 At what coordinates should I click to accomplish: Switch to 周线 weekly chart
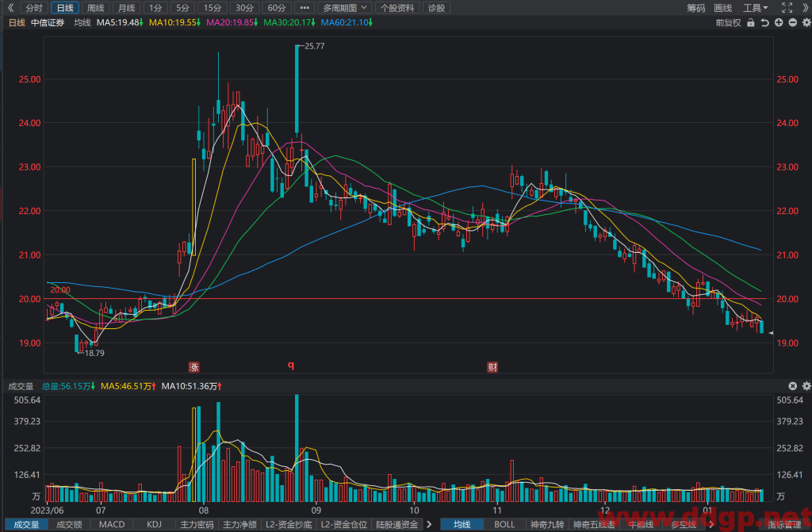coord(96,8)
